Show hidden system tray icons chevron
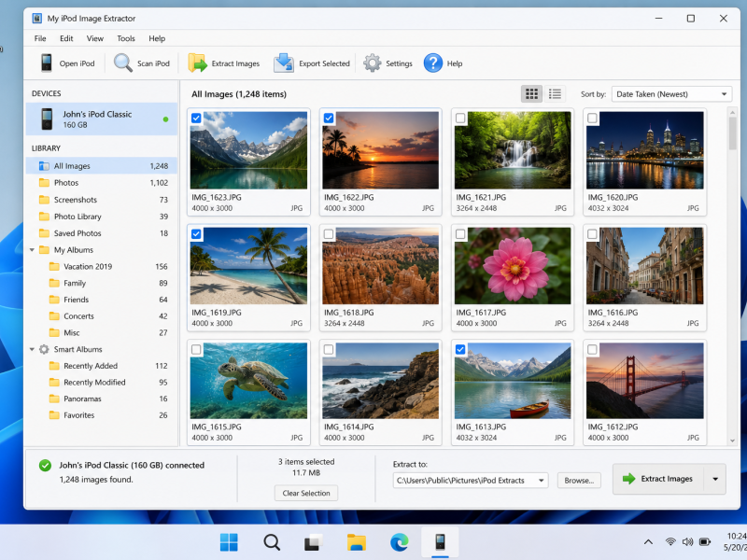Viewport: 747px width, 560px height. [x=648, y=542]
